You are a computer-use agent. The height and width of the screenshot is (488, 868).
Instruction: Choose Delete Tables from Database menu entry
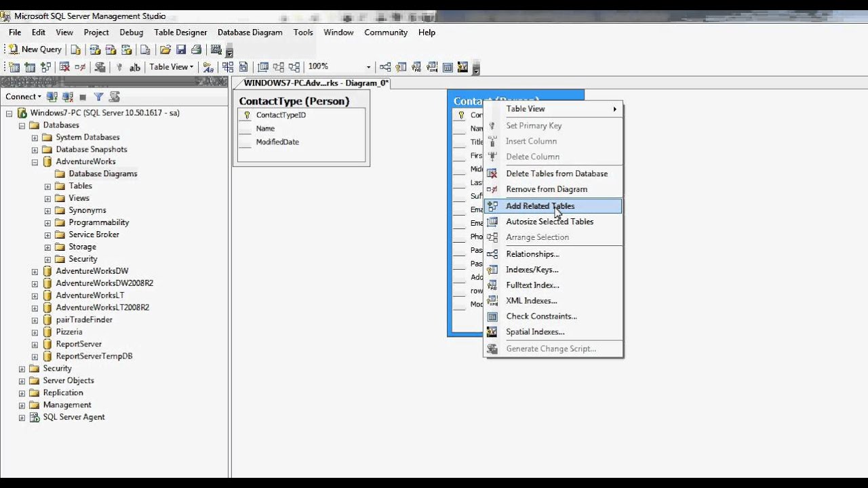pos(553,174)
